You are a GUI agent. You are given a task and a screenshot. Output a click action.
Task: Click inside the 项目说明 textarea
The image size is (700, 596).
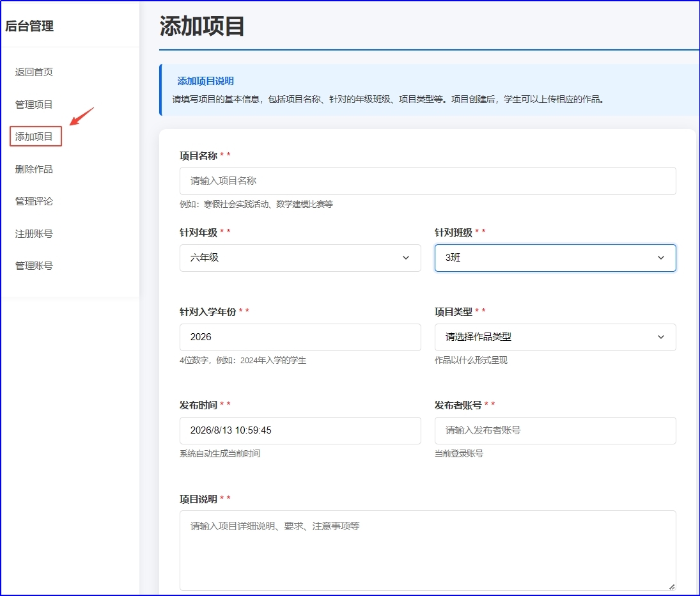click(428, 551)
